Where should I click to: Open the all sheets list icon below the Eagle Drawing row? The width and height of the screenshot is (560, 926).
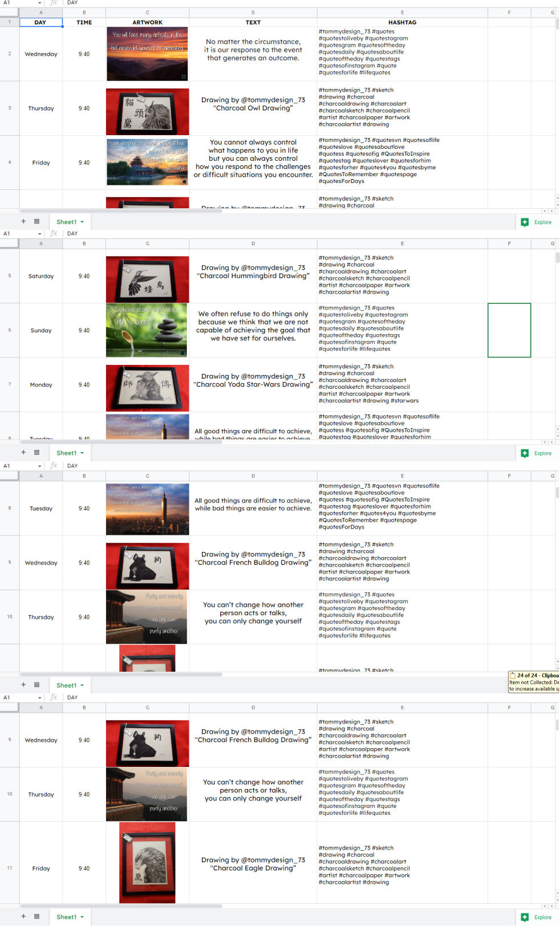pos(36,916)
